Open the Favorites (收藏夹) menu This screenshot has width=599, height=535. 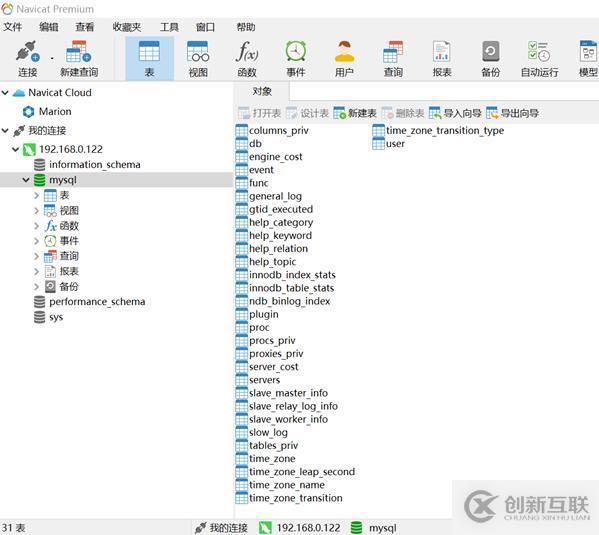click(127, 27)
